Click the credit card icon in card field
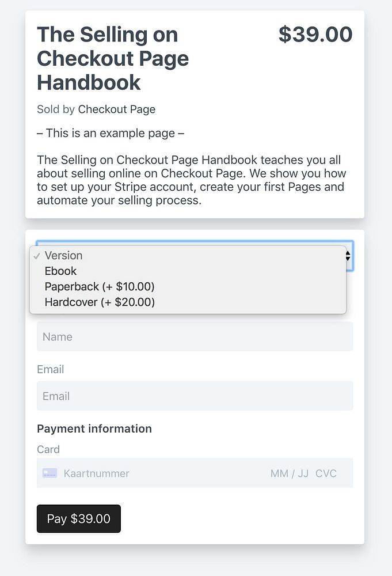 coord(50,473)
